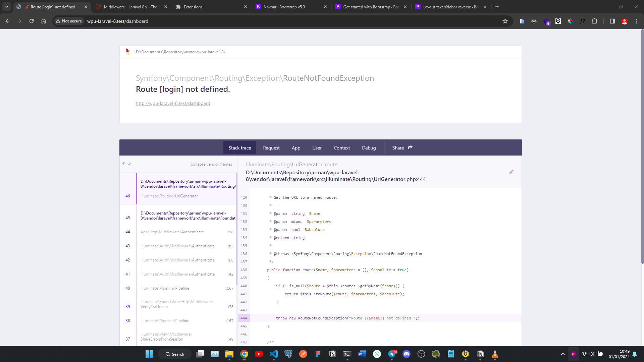
Task: Open Discord from the taskbar
Action: pos(407,354)
